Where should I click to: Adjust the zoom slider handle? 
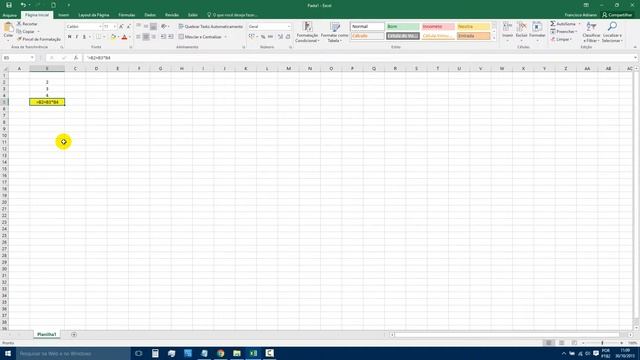tap(602, 343)
